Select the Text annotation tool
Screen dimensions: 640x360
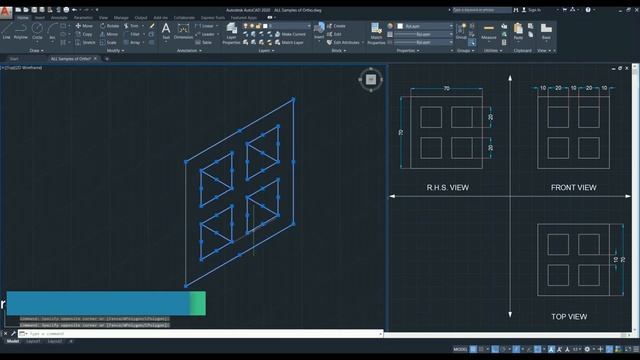tap(166, 31)
